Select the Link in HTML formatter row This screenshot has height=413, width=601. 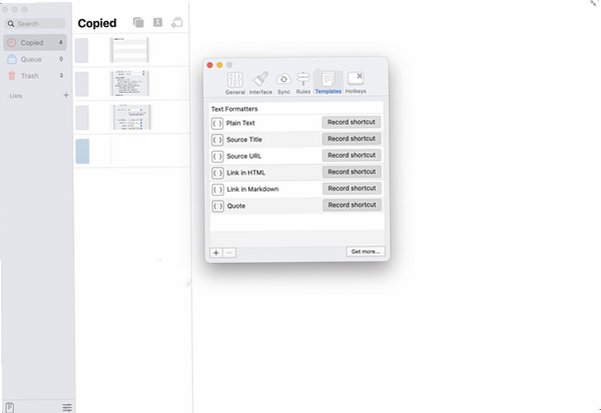click(x=297, y=172)
